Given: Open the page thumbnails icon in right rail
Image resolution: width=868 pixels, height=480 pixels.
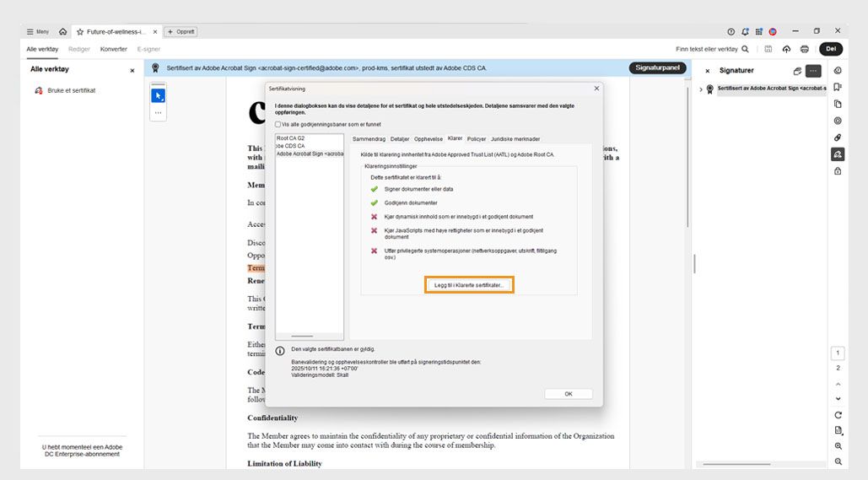Looking at the screenshot, I should (x=838, y=104).
